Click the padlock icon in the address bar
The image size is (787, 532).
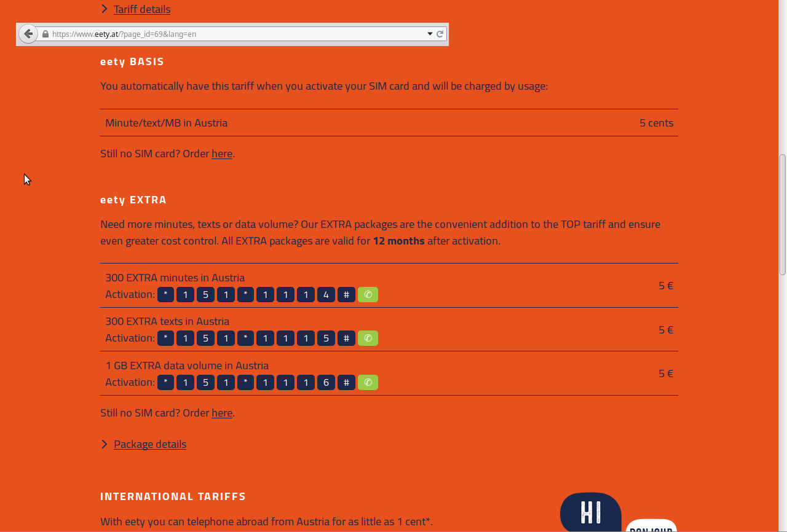click(45, 34)
